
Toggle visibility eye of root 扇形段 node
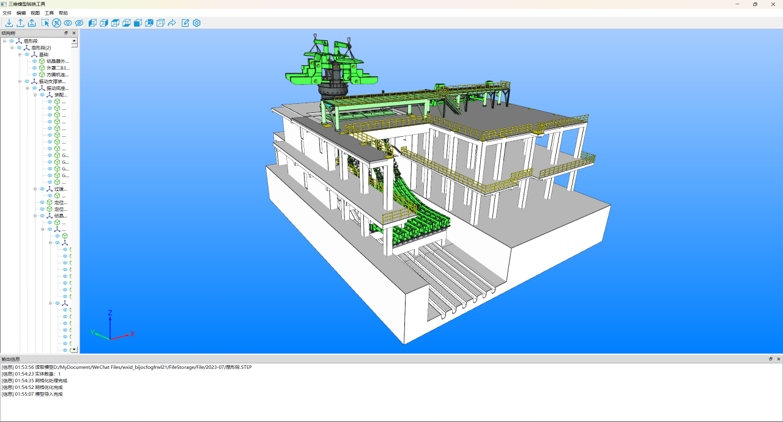12,41
